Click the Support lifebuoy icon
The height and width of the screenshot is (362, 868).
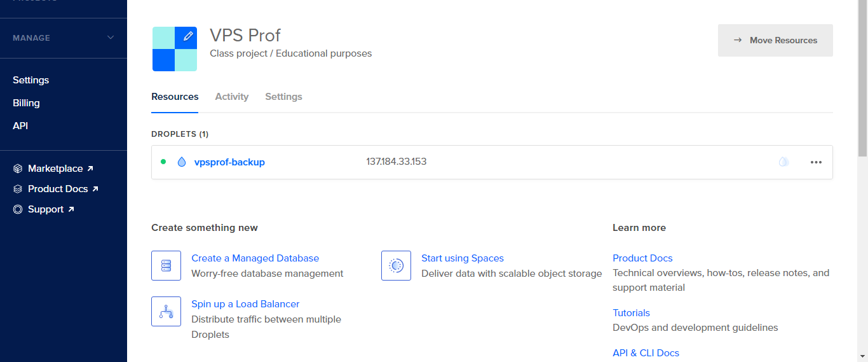(x=18, y=209)
